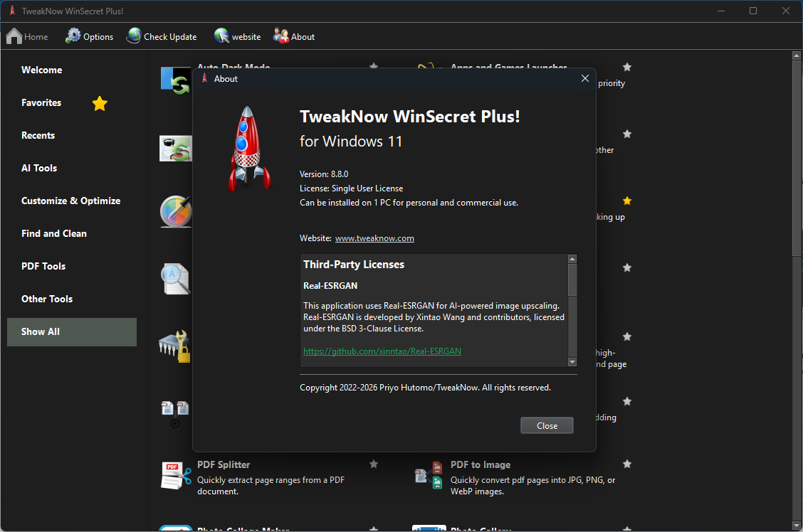803x532 pixels.
Task: Click the memory chip with padlock icon
Action: pos(174,346)
